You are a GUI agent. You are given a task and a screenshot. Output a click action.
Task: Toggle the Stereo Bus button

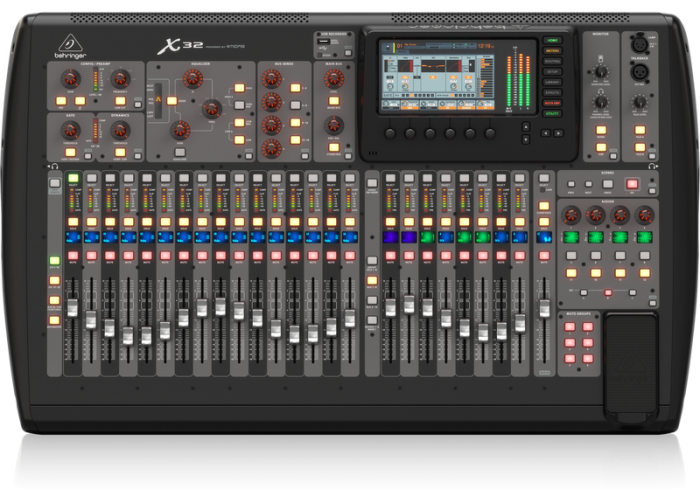point(334,147)
